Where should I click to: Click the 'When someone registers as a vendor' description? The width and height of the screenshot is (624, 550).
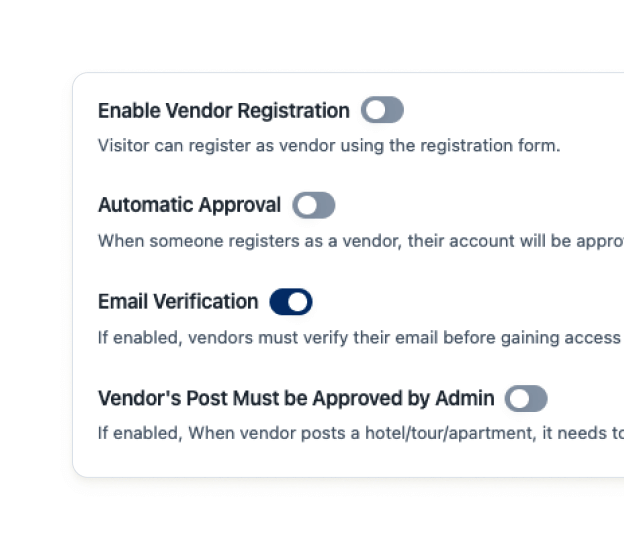point(360,241)
